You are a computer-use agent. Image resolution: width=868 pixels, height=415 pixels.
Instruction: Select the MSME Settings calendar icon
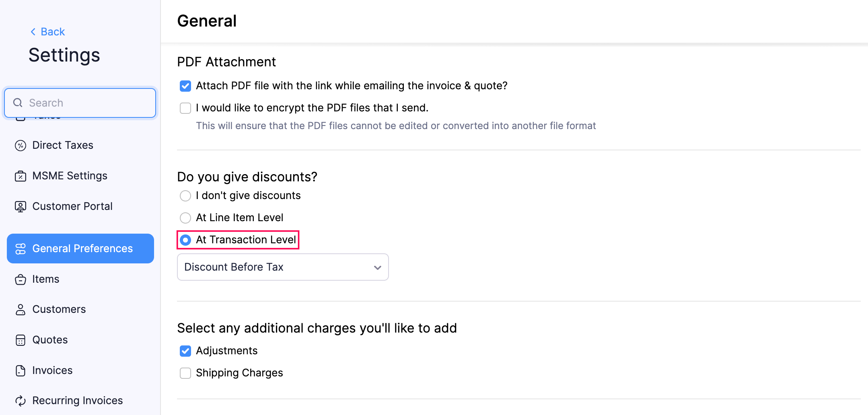(21, 176)
